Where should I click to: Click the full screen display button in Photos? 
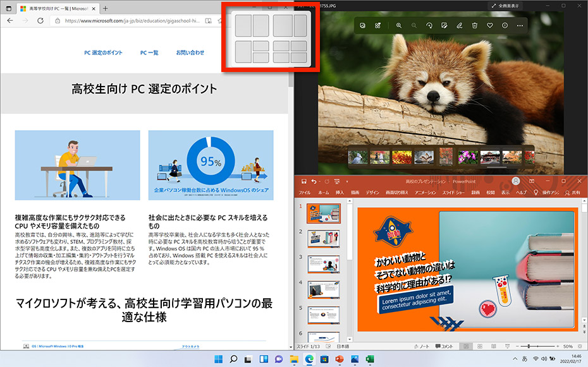tap(505, 6)
